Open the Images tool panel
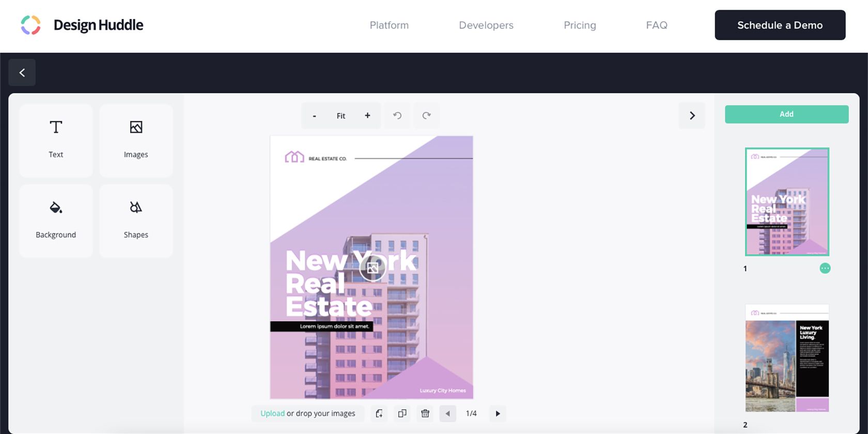This screenshot has width=868, height=434. 136,140
